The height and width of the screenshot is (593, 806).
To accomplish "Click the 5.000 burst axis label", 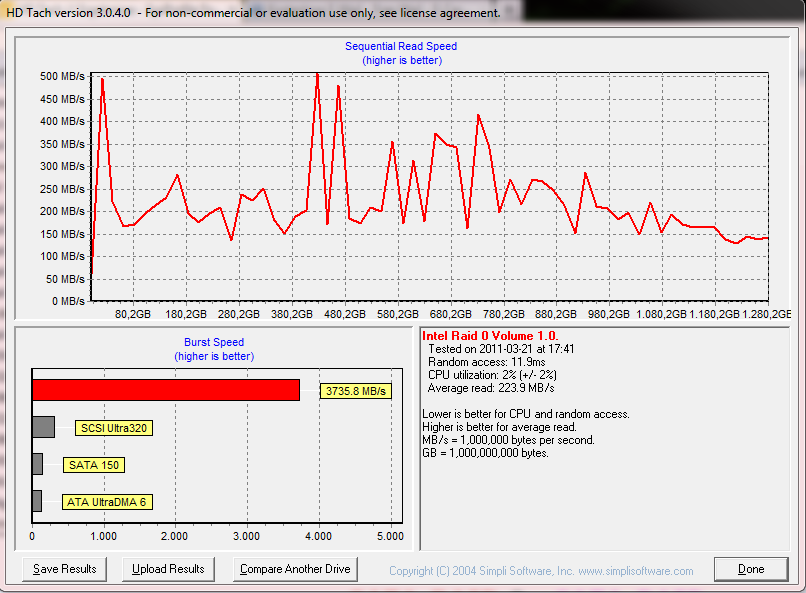I will (x=390, y=536).
